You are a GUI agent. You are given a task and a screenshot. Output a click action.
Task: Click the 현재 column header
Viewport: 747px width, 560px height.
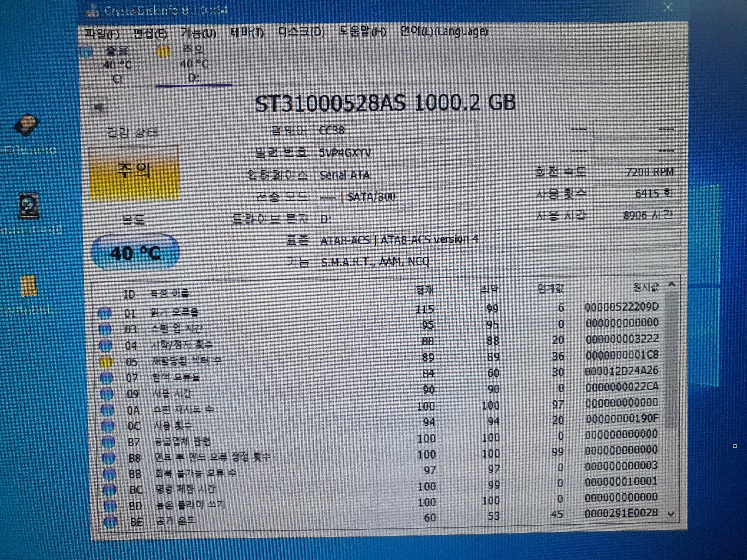tap(424, 290)
